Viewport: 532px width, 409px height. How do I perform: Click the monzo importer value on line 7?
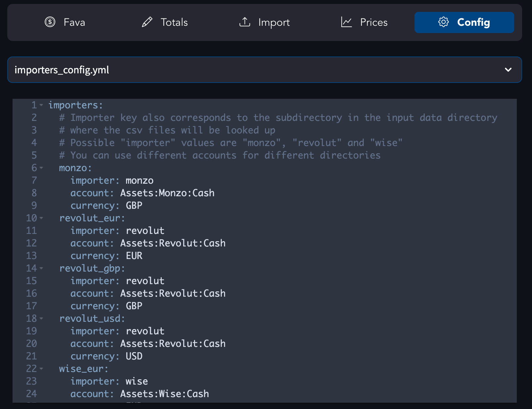(x=140, y=180)
